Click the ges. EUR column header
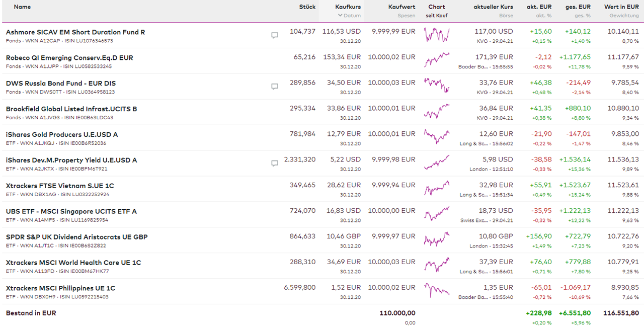Screen dimensions: 644x327 click(578, 7)
